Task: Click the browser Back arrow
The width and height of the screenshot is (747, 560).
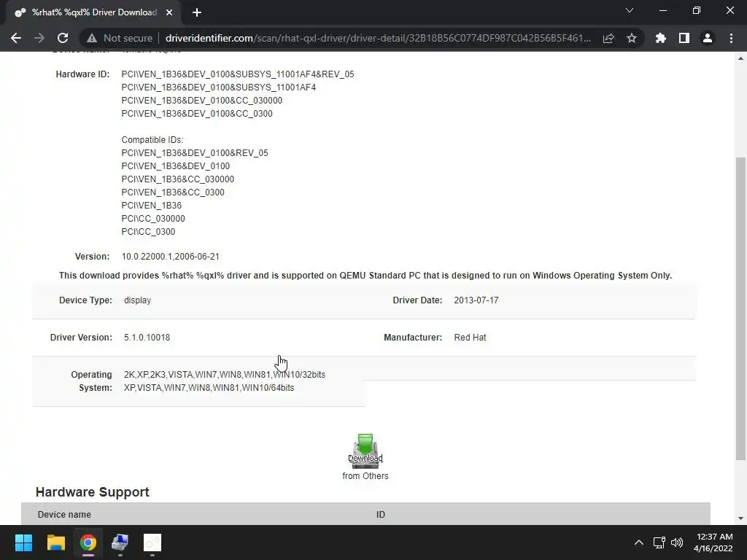Action: (16, 38)
